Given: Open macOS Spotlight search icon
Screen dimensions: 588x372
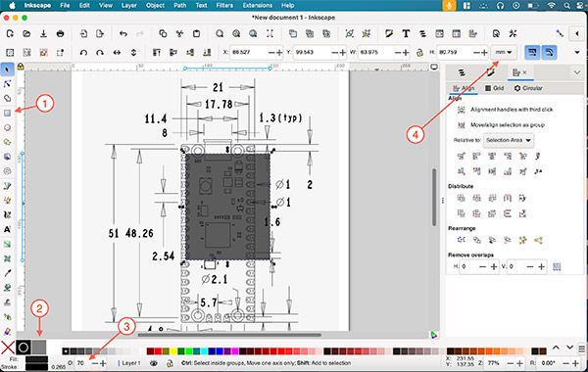Looking at the screenshot, I should click(x=566, y=5).
